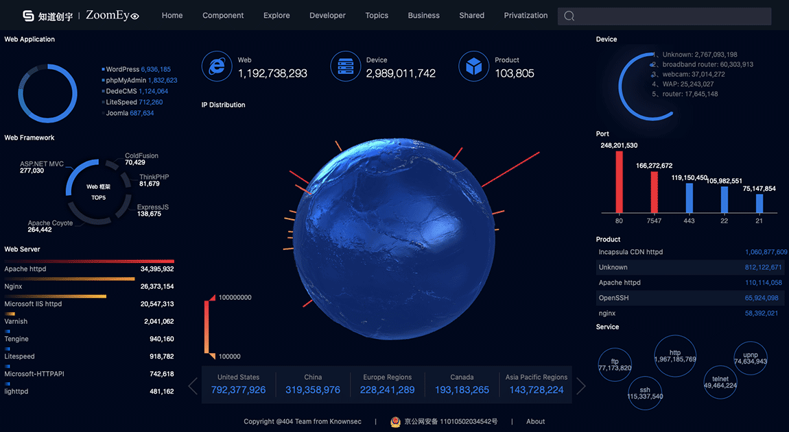Click the ThinkPHP framework label
Screen dimensions: 789x432
point(154,177)
